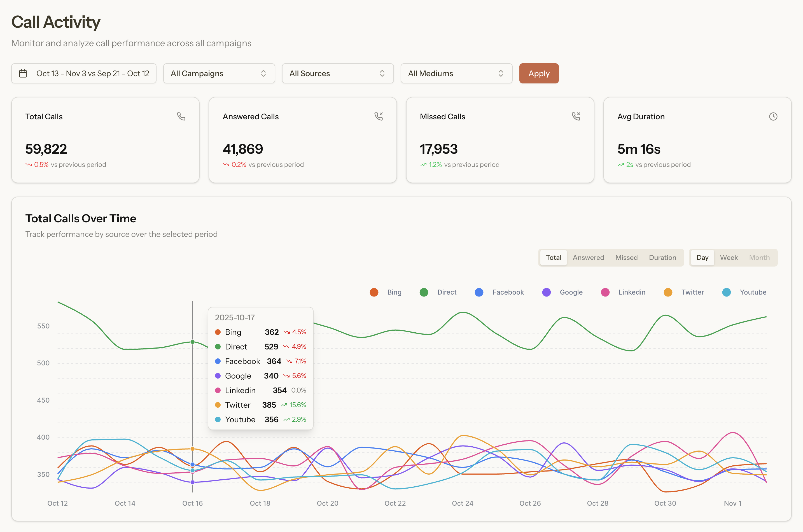Open the Oct 13 - Nov 3 date range
The height and width of the screenshot is (532, 803).
(x=92, y=73)
